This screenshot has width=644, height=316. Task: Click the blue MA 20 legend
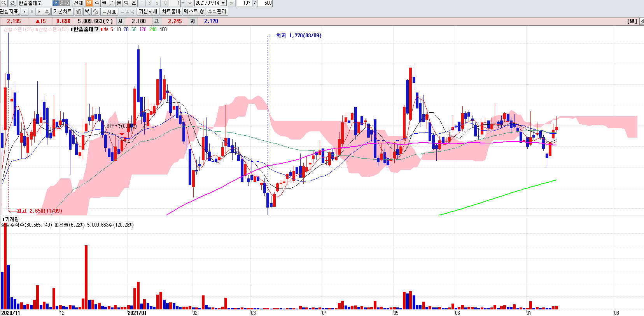(126, 30)
